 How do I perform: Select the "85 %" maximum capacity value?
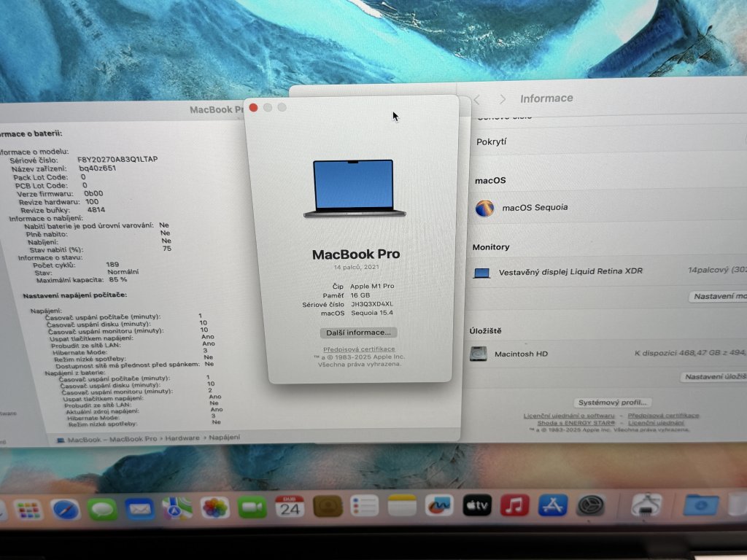(117, 279)
